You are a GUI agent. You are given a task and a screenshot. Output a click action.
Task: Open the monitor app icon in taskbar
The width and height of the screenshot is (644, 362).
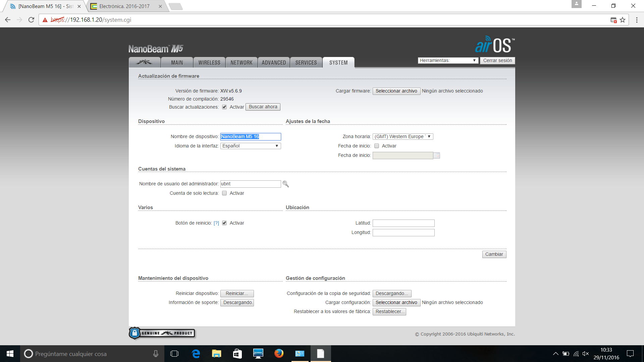click(x=258, y=354)
